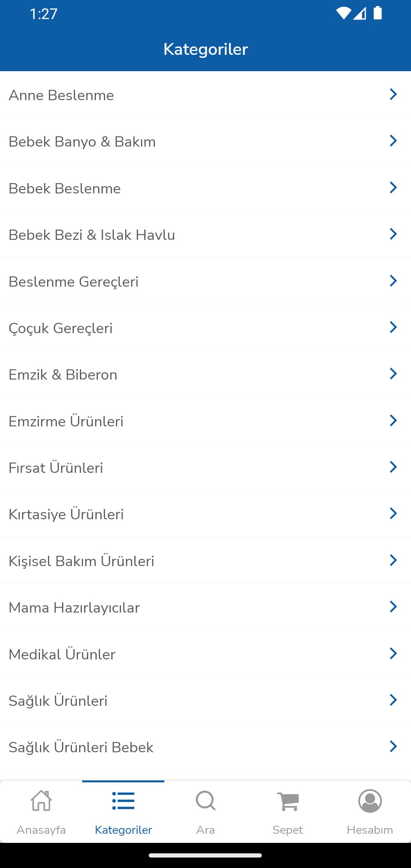Open the Sepet shopping cart icon
This screenshot has height=868, width=411.
pos(288,801)
